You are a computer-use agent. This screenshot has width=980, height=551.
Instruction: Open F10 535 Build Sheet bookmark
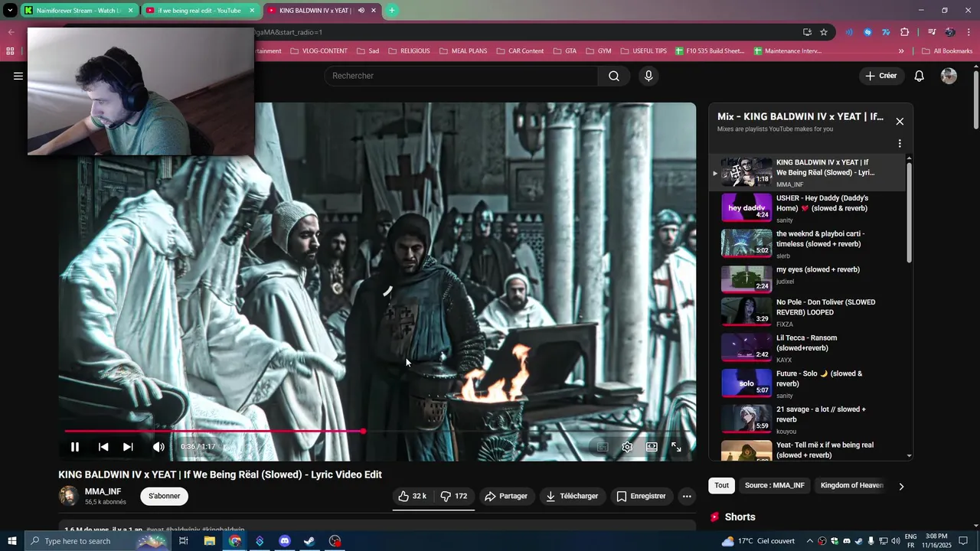tap(710, 51)
